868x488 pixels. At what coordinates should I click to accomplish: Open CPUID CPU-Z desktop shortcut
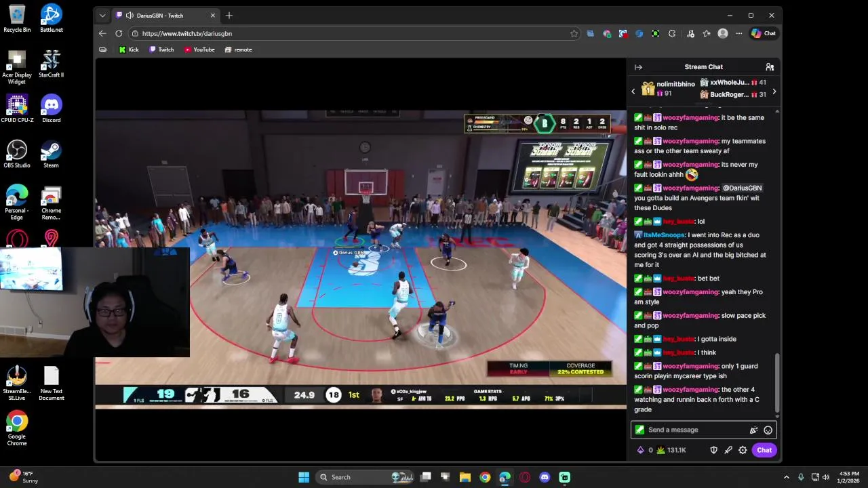coord(17,108)
